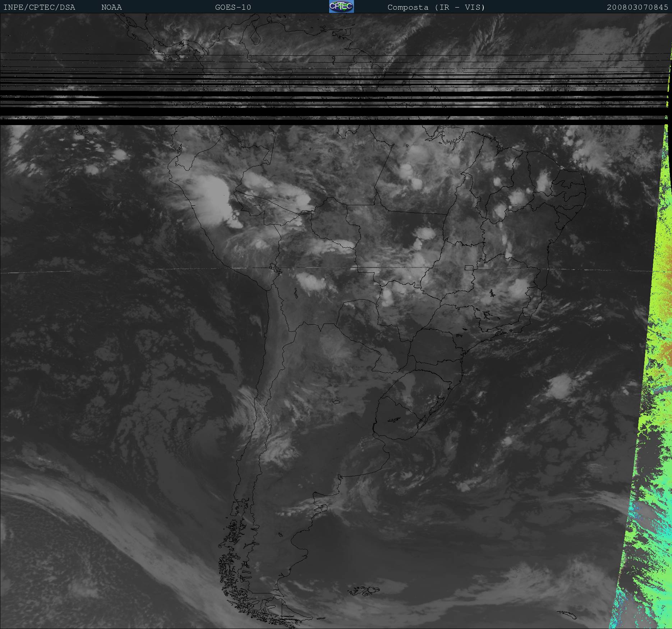Select the isolated bright cloud over the South Atlantic

(559, 386)
